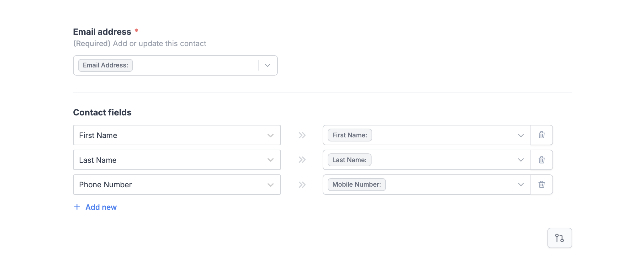Open the Last Name source field dropdown

pos(270,160)
